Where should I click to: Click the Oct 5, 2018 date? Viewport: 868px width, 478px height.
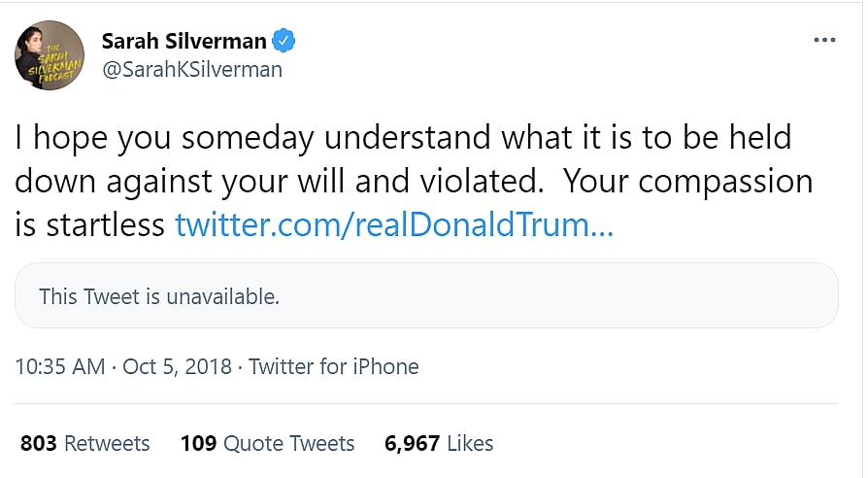point(179,367)
